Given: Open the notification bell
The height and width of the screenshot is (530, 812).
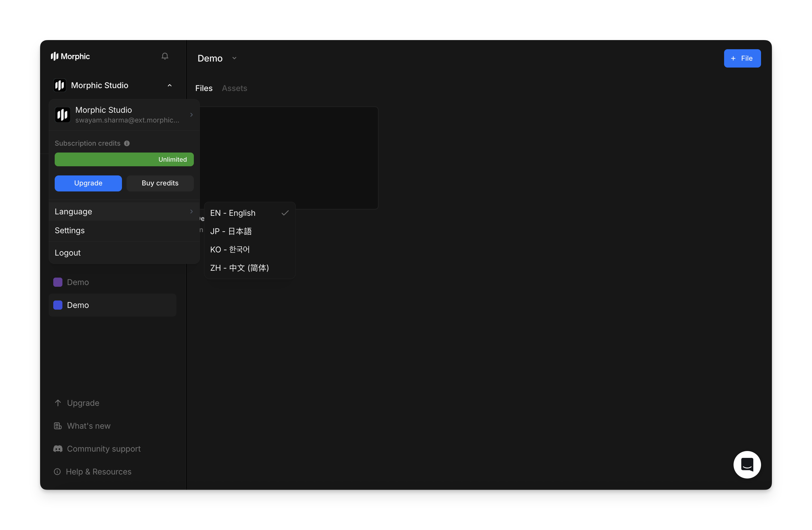Looking at the screenshot, I should click(x=165, y=56).
